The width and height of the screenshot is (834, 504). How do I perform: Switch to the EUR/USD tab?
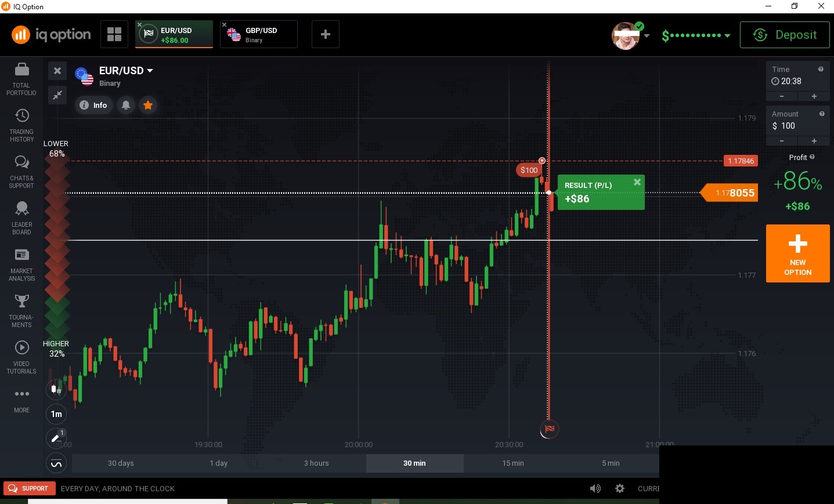pos(174,34)
